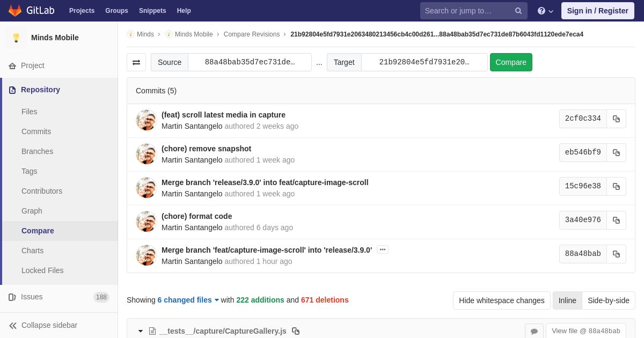The image size is (644, 338).
Task: Open Branches in Repository sidebar
Action: pyautogui.click(x=37, y=151)
